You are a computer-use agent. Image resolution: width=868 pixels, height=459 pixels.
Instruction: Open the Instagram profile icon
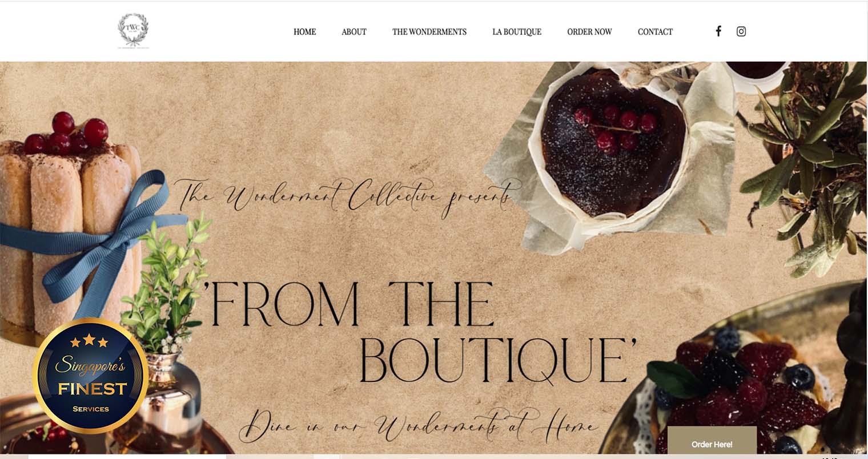741,31
